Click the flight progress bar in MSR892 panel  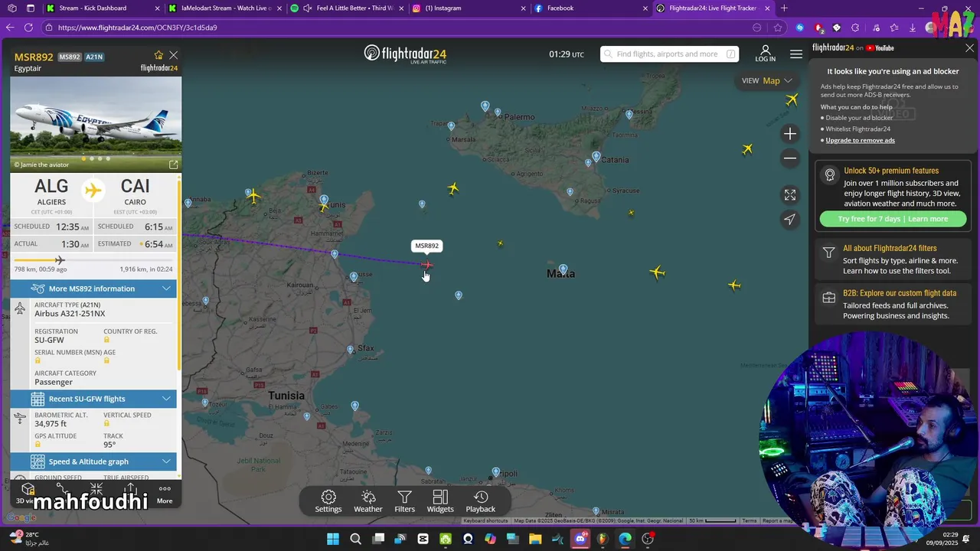click(x=93, y=260)
